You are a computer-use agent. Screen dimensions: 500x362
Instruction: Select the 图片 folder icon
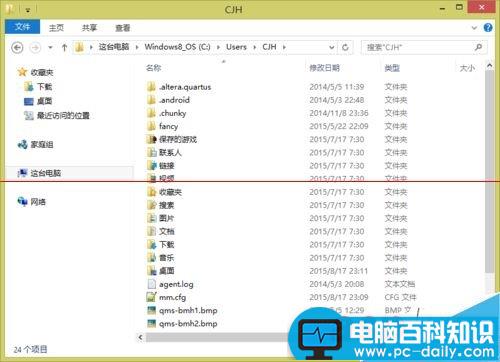tap(151, 218)
